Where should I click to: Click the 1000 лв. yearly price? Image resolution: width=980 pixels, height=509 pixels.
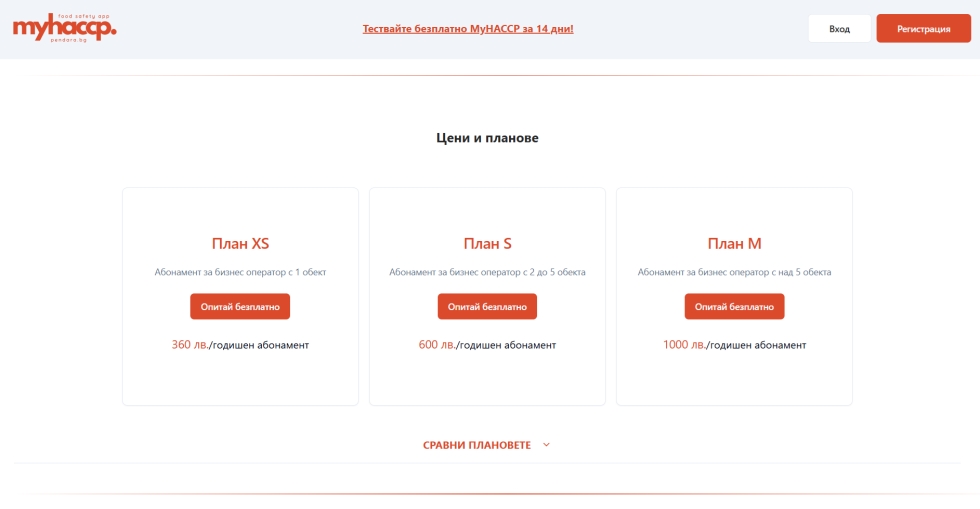click(x=684, y=345)
